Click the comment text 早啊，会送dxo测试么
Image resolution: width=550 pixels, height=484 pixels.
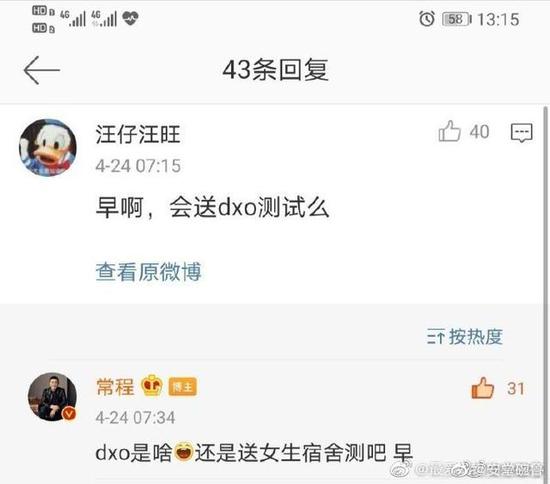(x=213, y=208)
